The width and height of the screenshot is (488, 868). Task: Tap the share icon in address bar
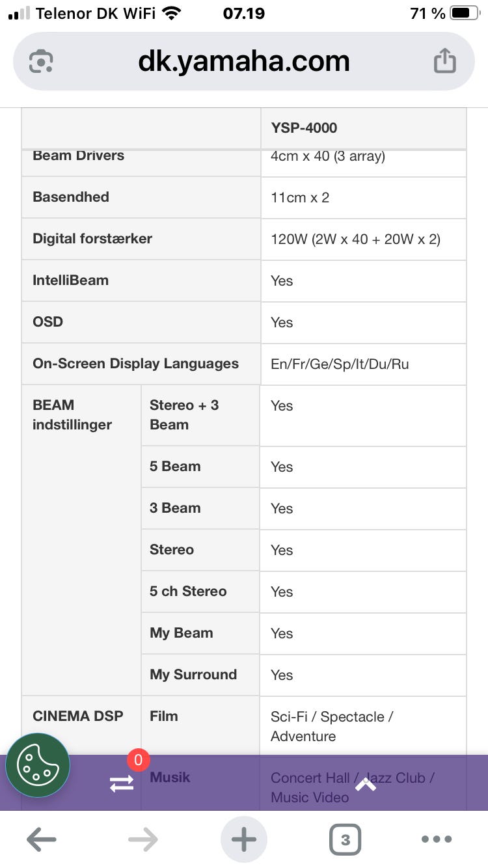click(x=445, y=61)
